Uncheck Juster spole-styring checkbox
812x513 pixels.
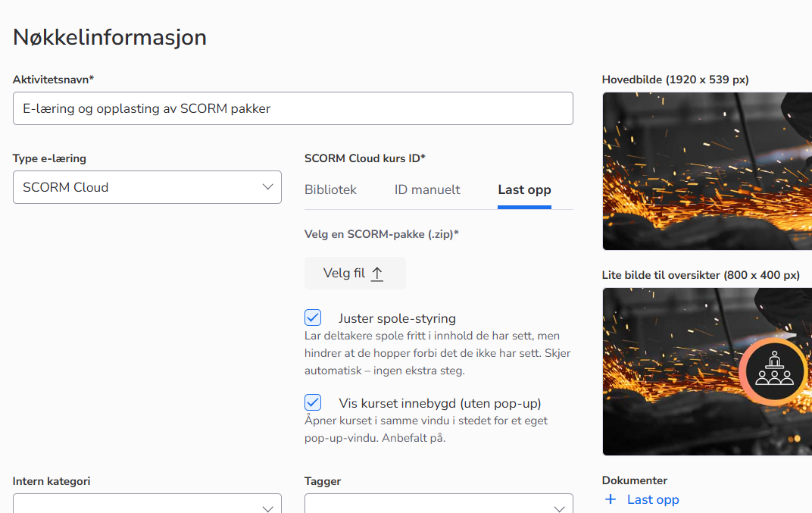click(313, 317)
